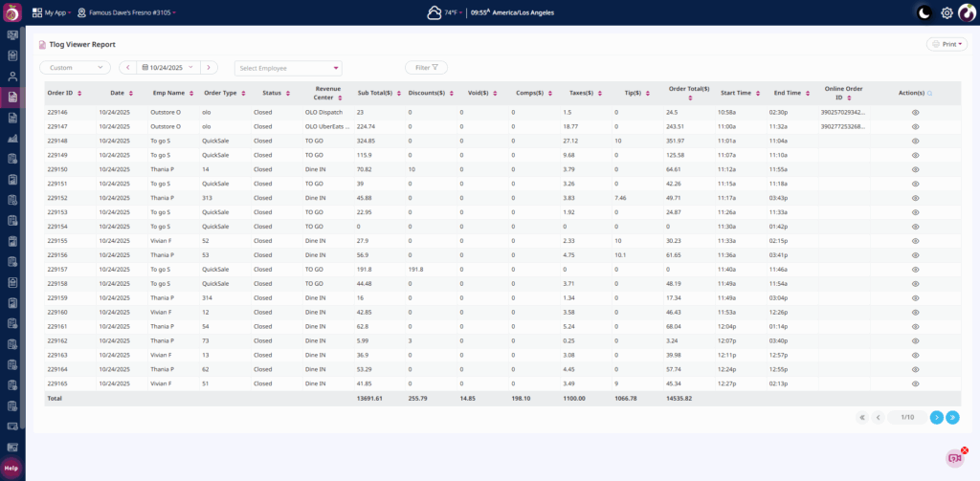Open the Print dropdown
This screenshot has height=481, width=980.
[947, 44]
